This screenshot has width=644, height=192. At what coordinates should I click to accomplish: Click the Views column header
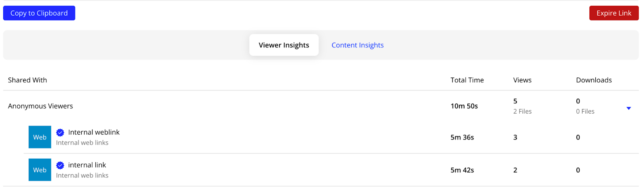point(522,80)
